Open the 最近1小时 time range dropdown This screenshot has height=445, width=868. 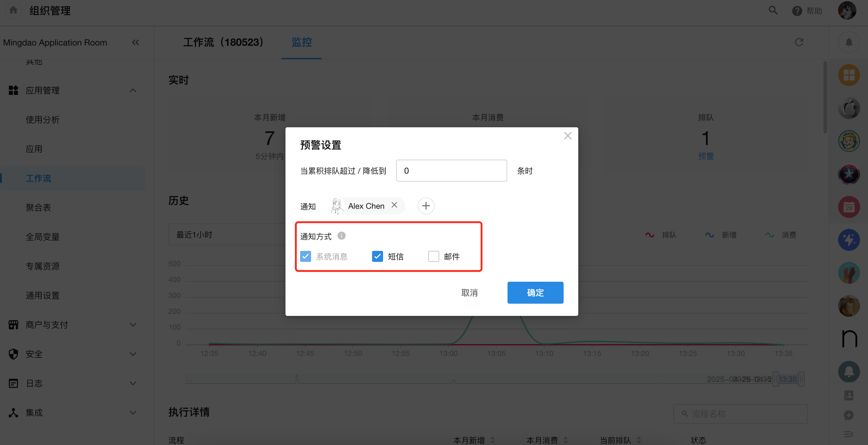click(x=227, y=235)
